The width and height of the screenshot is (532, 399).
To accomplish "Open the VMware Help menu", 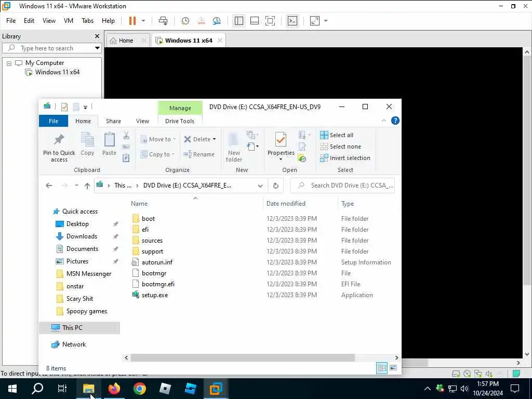I will [108, 21].
